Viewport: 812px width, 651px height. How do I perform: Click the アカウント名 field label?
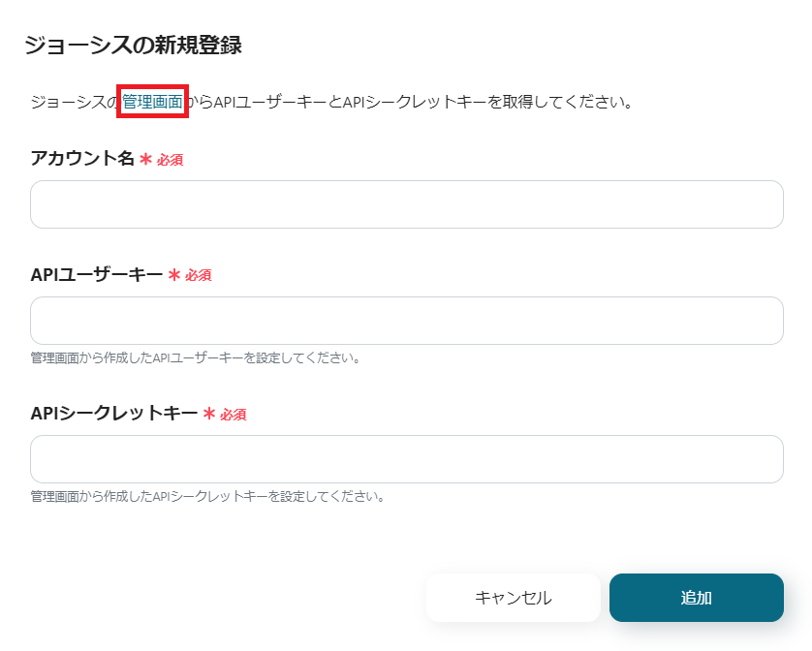click(82, 159)
